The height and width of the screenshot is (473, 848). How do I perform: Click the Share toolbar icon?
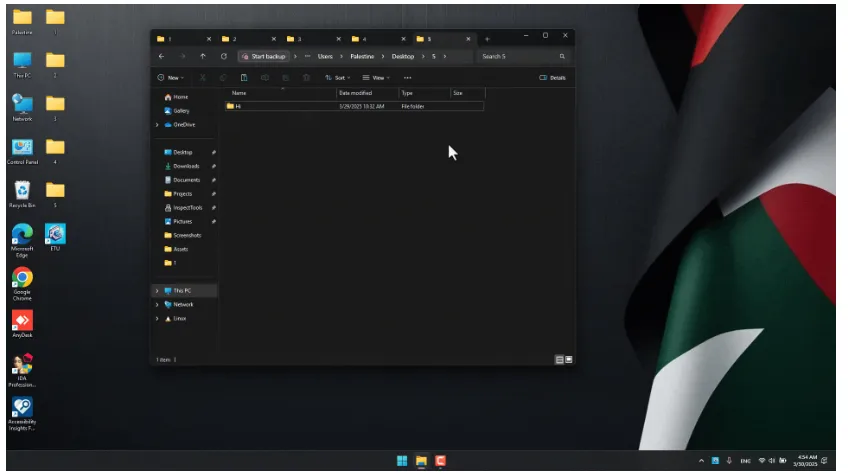tap(286, 78)
